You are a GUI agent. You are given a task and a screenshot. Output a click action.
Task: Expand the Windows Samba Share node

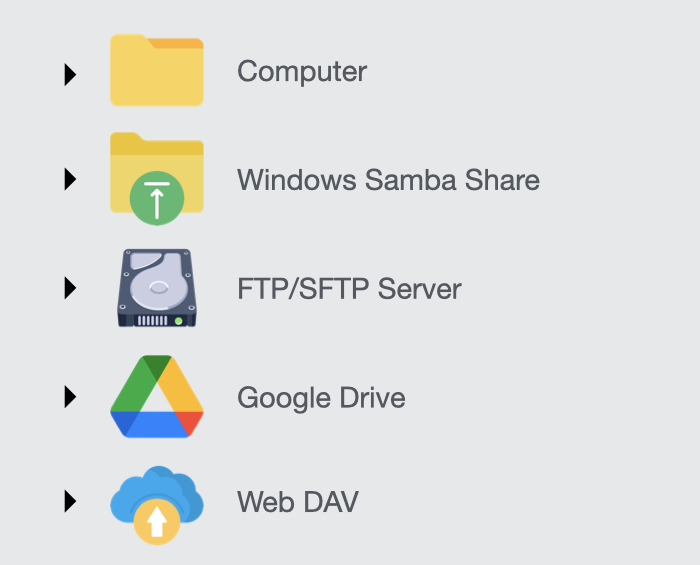(x=70, y=180)
